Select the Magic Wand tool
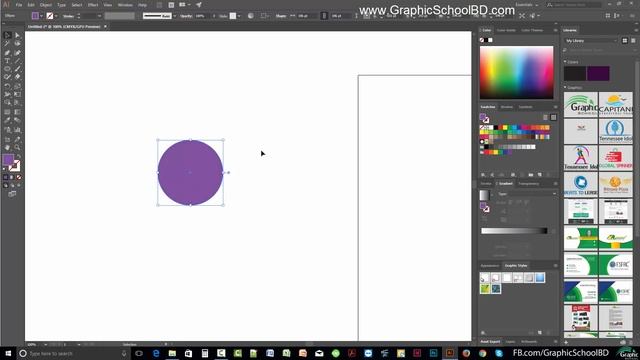640x360 pixels. pyautogui.click(x=7, y=44)
